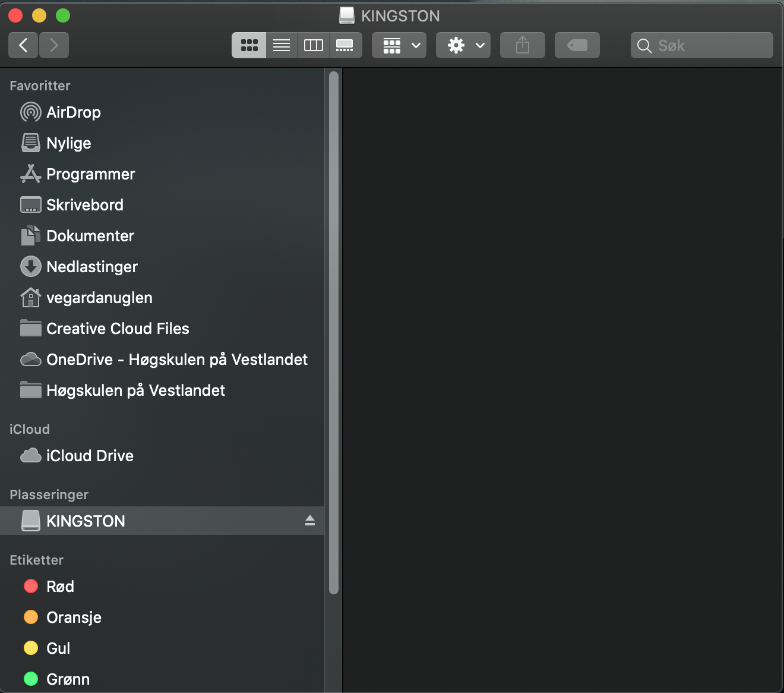The image size is (784, 693).
Task: Open the Programmer folder
Action: (162, 174)
